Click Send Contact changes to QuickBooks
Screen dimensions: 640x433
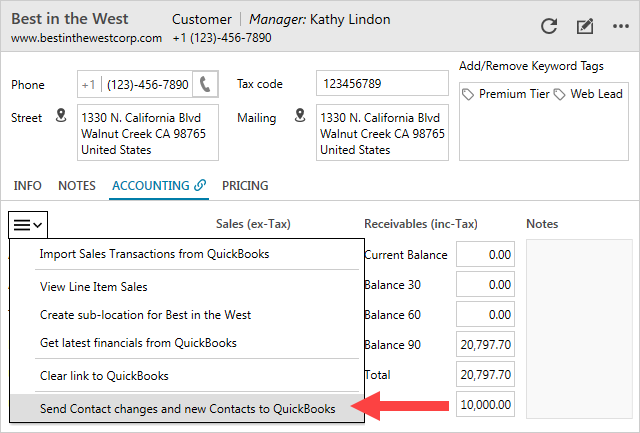(x=187, y=408)
